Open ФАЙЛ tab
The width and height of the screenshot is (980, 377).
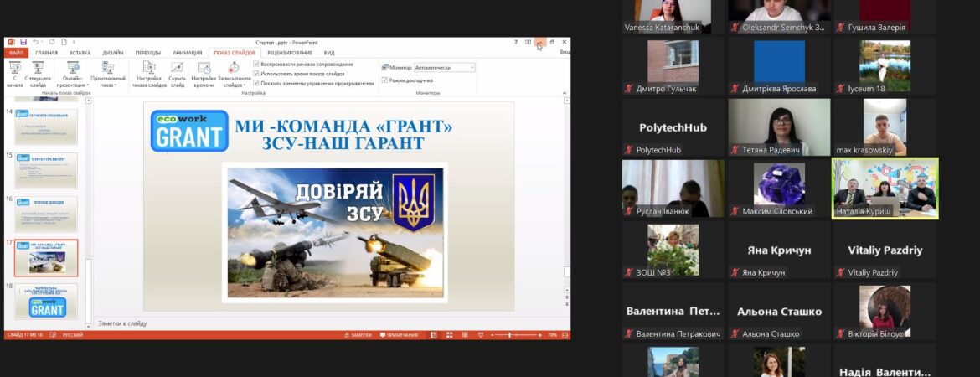pyautogui.click(x=16, y=53)
